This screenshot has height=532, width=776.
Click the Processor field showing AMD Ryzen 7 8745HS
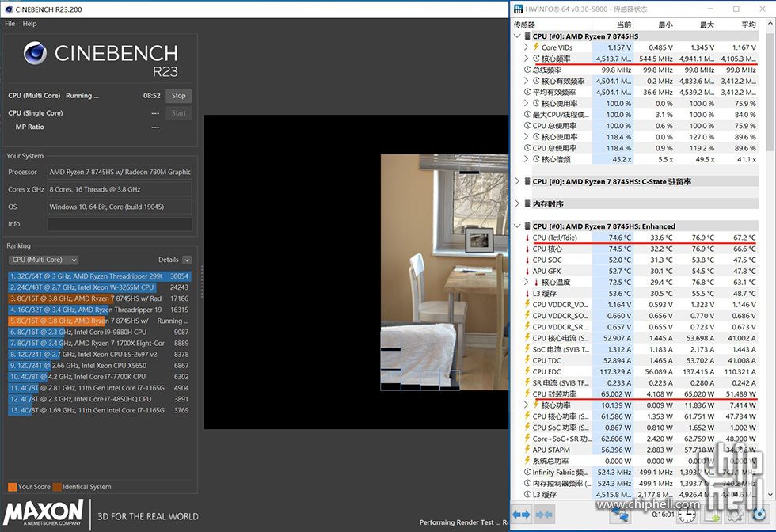click(120, 173)
